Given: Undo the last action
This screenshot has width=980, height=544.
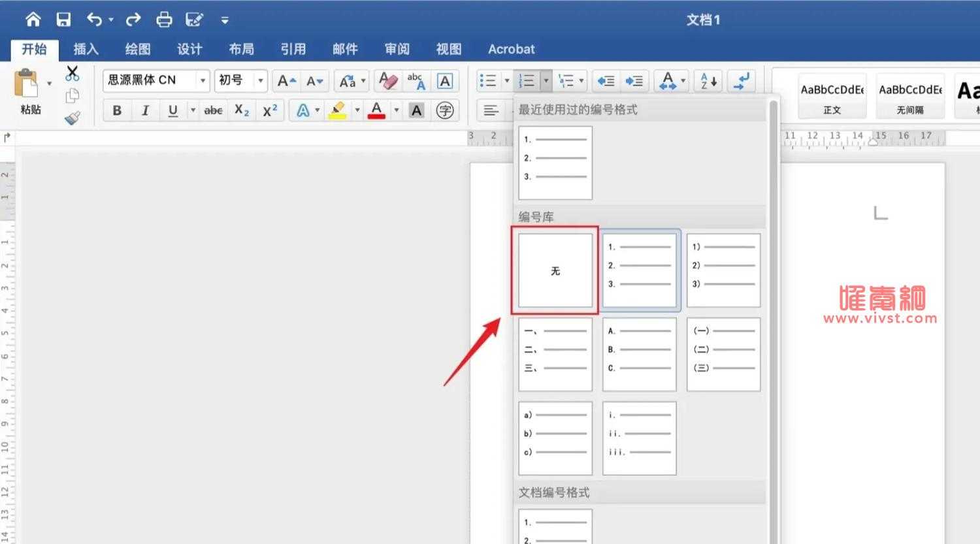Looking at the screenshot, I should (95, 20).
